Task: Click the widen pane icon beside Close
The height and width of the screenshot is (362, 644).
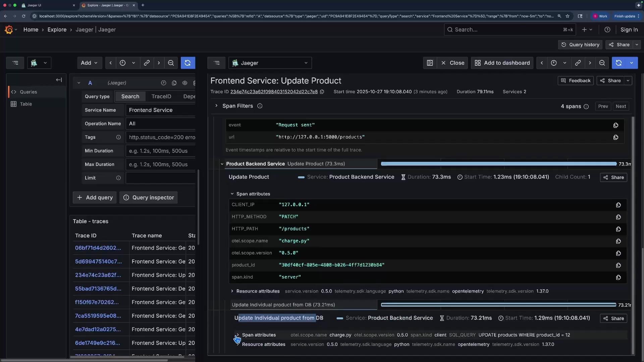Action: [x=430, y=63]
